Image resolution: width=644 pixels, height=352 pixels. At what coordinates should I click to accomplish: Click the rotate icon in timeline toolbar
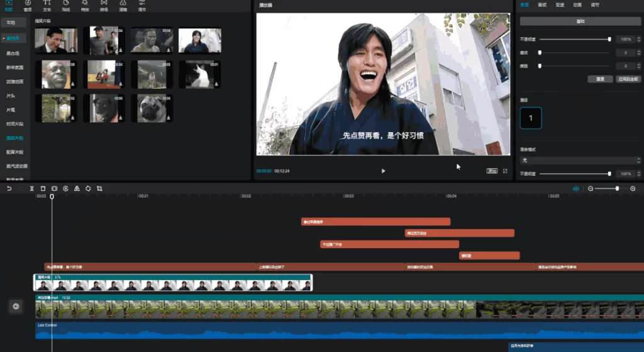pos(88,188)
